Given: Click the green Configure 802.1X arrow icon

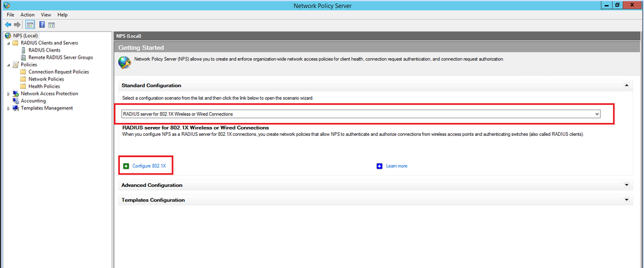Looking at the screenshot, I should 126,166.
